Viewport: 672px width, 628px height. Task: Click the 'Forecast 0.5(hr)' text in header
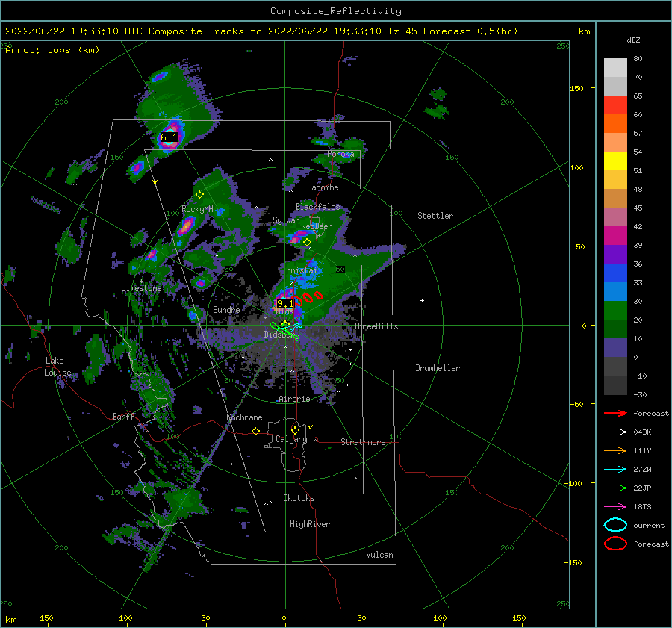click(470, 31)
